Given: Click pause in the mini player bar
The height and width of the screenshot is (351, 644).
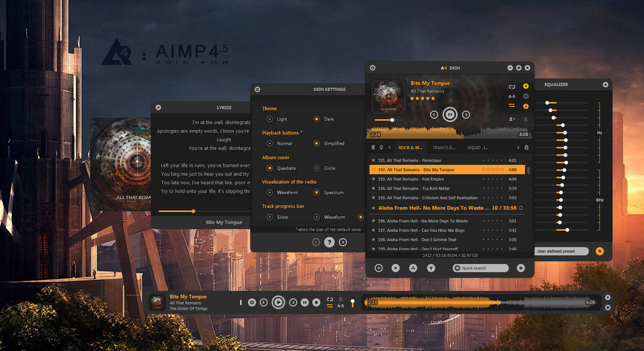Looking at the screenshot, I should [305, 303].
